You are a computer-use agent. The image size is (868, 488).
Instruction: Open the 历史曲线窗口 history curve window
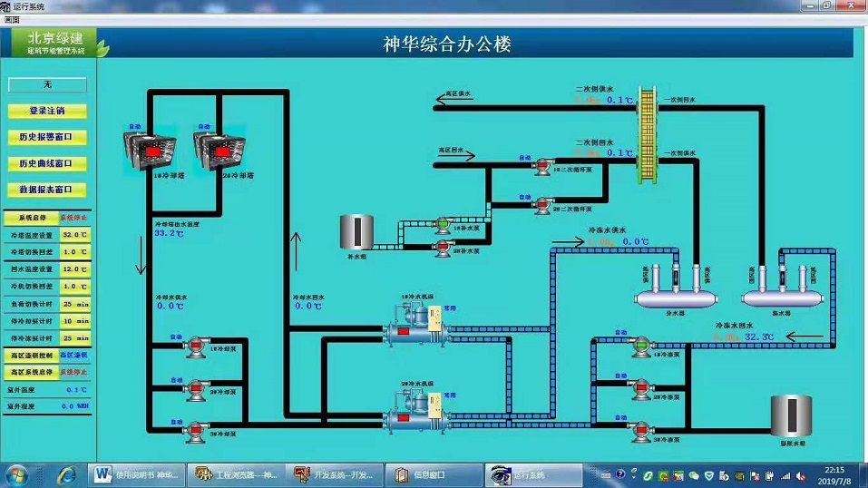47,164
